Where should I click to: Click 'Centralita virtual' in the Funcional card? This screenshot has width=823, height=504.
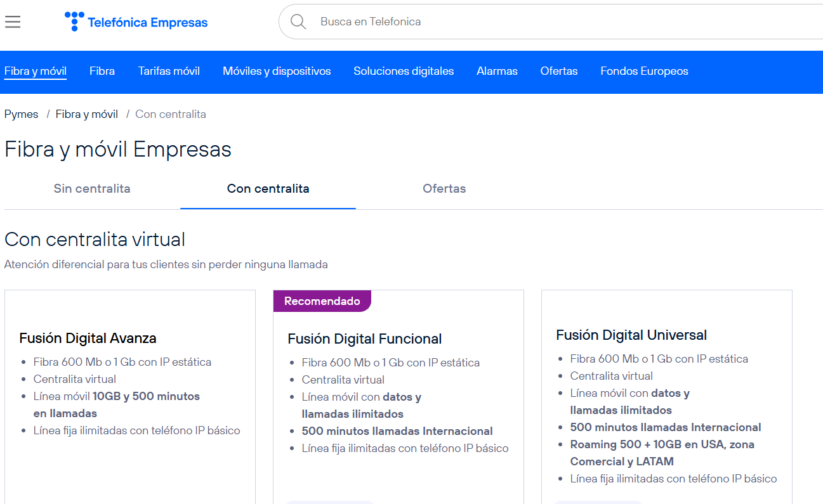tap(343, 380)
